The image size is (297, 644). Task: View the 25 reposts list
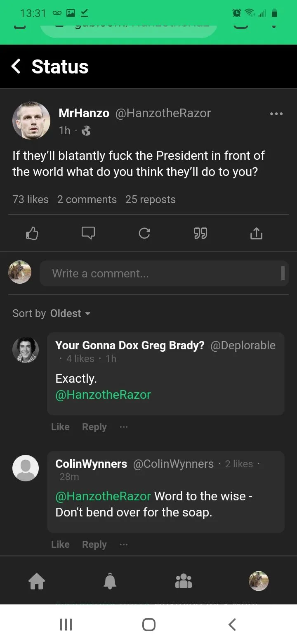pyautogui.click(x=150, y=199)
